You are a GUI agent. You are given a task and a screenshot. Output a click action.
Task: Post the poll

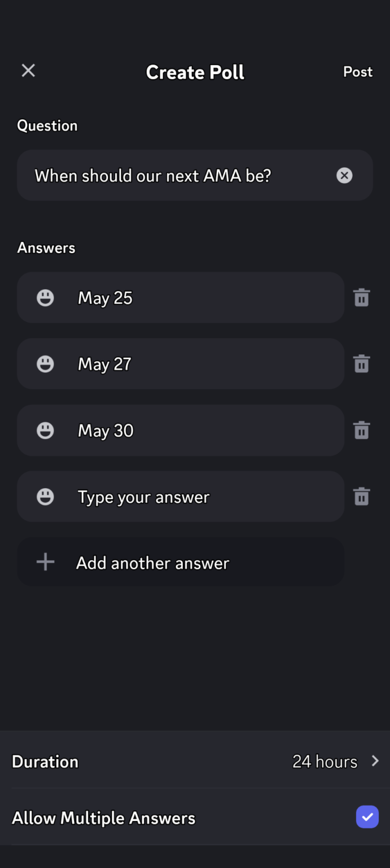[357, 72]
